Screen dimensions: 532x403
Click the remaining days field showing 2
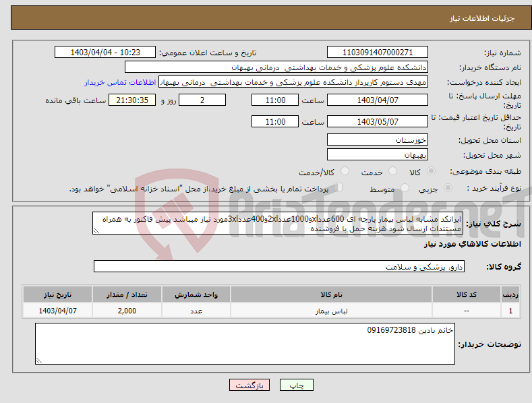click(202, 100)
